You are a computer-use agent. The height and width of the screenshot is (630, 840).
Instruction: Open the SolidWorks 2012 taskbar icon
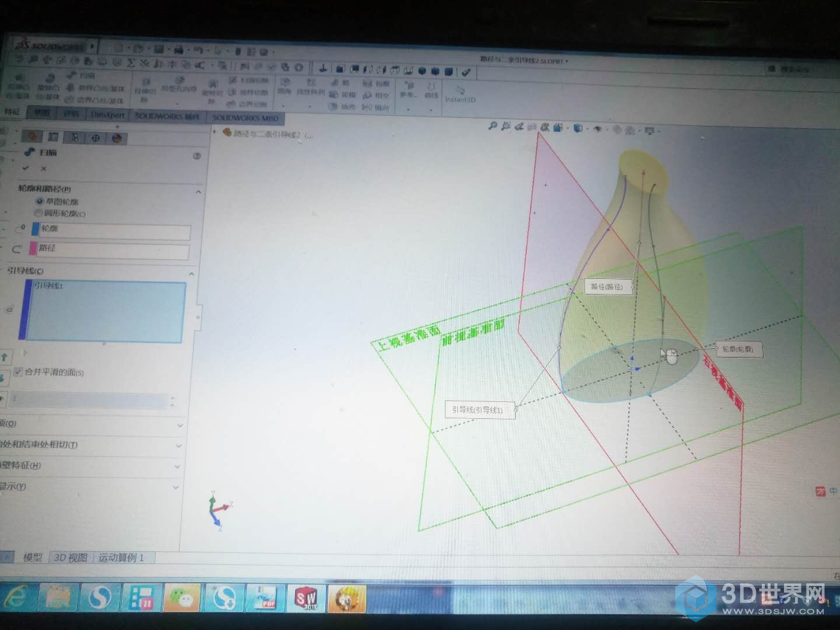[306, 598]
